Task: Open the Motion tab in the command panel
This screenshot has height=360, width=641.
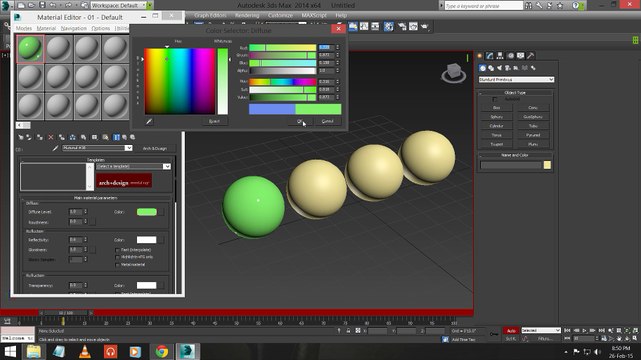Action: [x=511, y=56]
